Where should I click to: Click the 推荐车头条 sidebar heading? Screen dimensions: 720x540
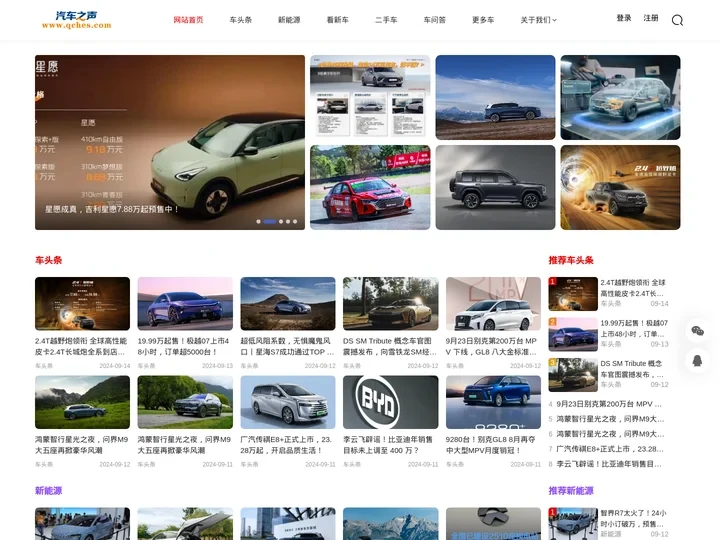coord(571,260)
